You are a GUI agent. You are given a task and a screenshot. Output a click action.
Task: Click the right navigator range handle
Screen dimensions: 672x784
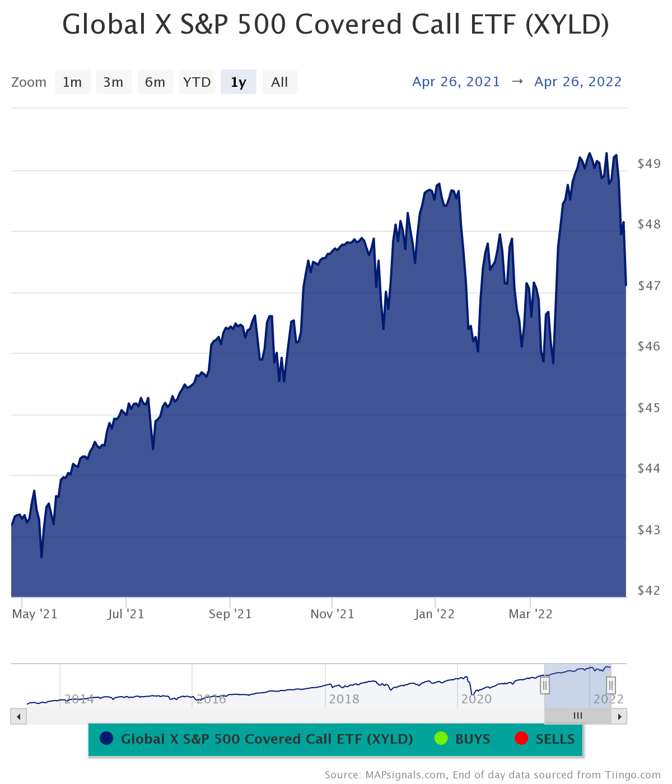pos(610,685)
